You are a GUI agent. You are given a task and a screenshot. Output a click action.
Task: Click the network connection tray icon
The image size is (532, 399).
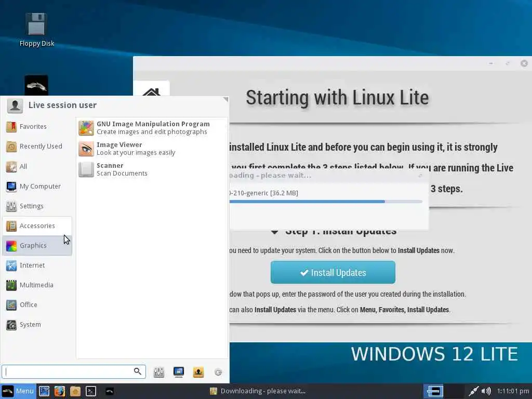(473, 391)
